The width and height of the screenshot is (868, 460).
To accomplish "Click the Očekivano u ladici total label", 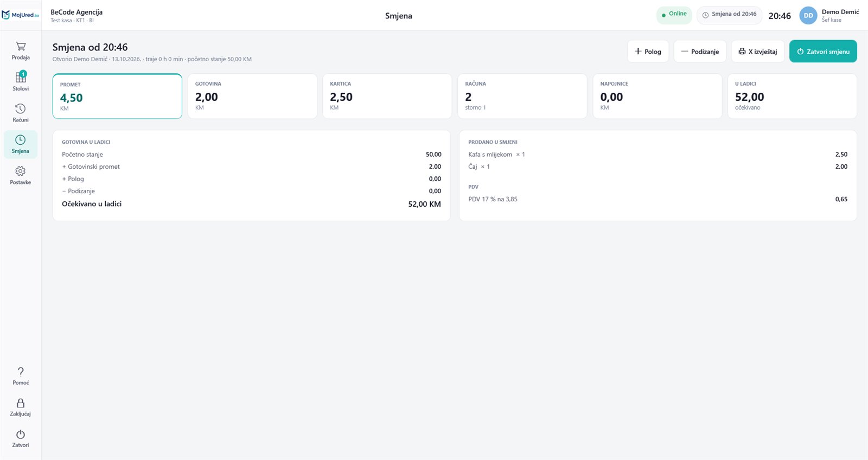I will click(x=92, y=204).
